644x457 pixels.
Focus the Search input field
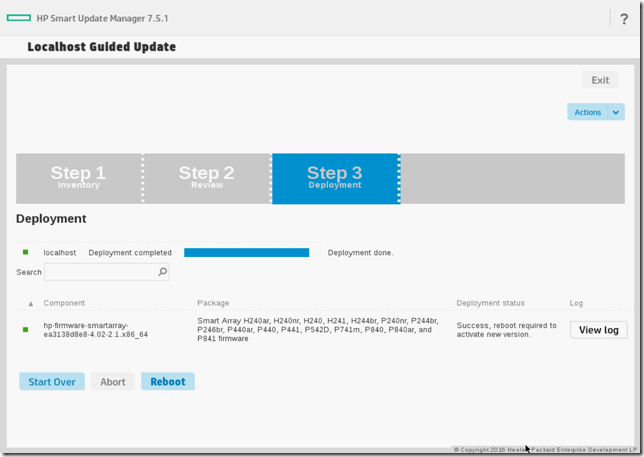point(107,272)
